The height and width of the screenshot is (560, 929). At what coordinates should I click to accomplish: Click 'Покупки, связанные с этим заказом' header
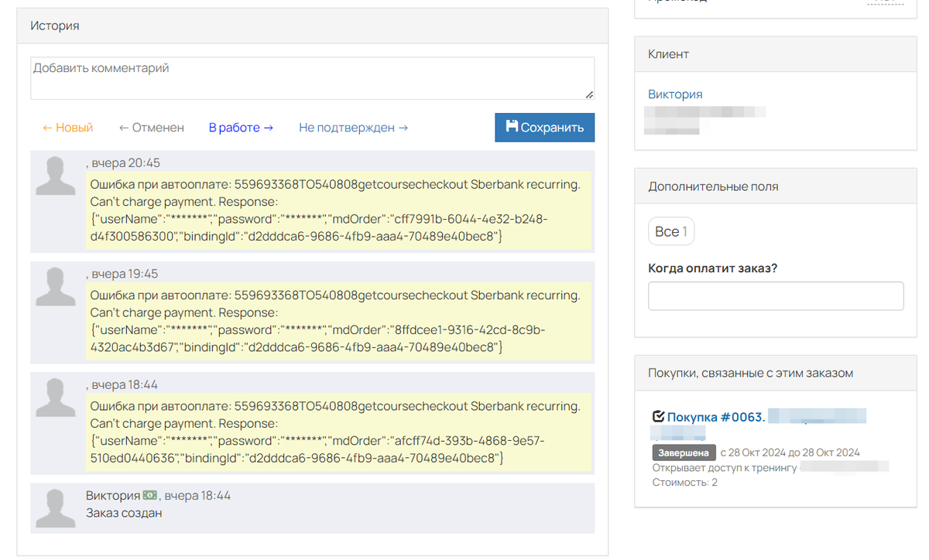coord(775,373)
